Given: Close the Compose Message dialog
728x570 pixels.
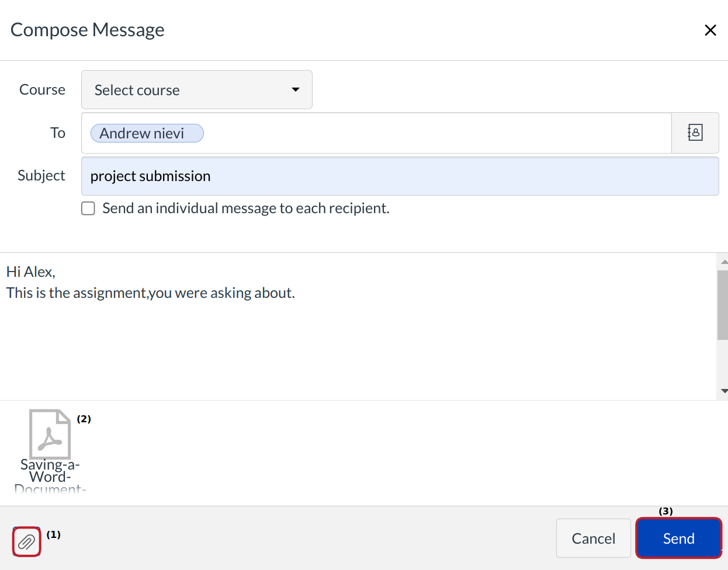Looking at the screenshot, I should (x=710, y=30).
